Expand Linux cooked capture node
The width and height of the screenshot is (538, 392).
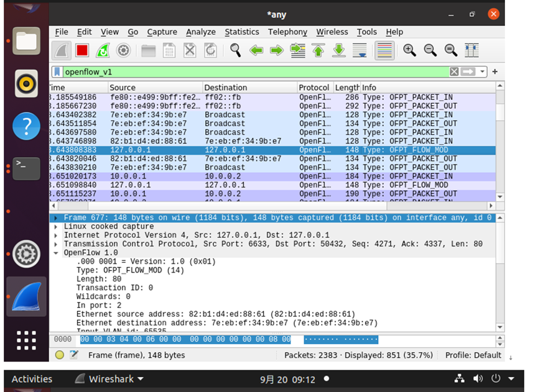click(55, 227)
